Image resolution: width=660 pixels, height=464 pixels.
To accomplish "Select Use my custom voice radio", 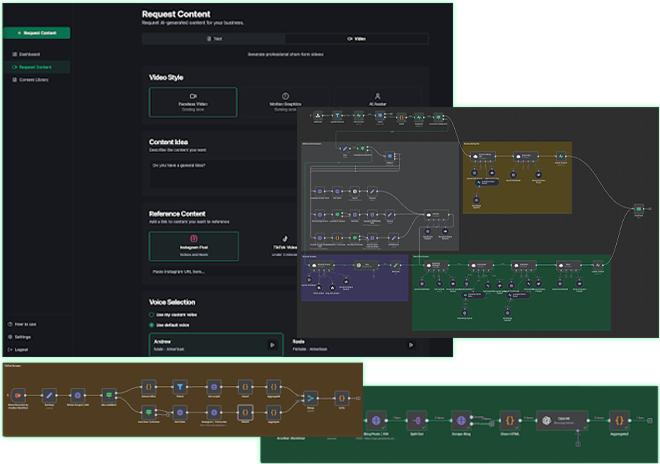I will tap(151, 315).
